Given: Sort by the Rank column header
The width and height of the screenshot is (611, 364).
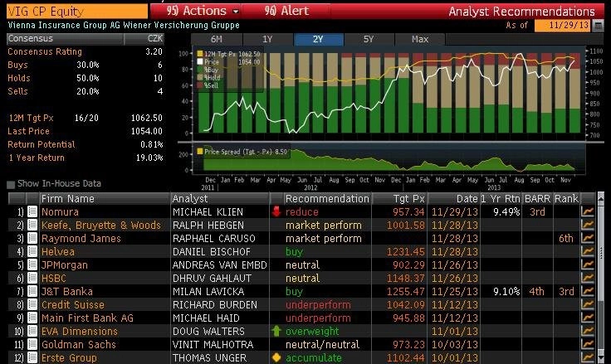Looking at the screenshot, I should [x=566, y=199].
